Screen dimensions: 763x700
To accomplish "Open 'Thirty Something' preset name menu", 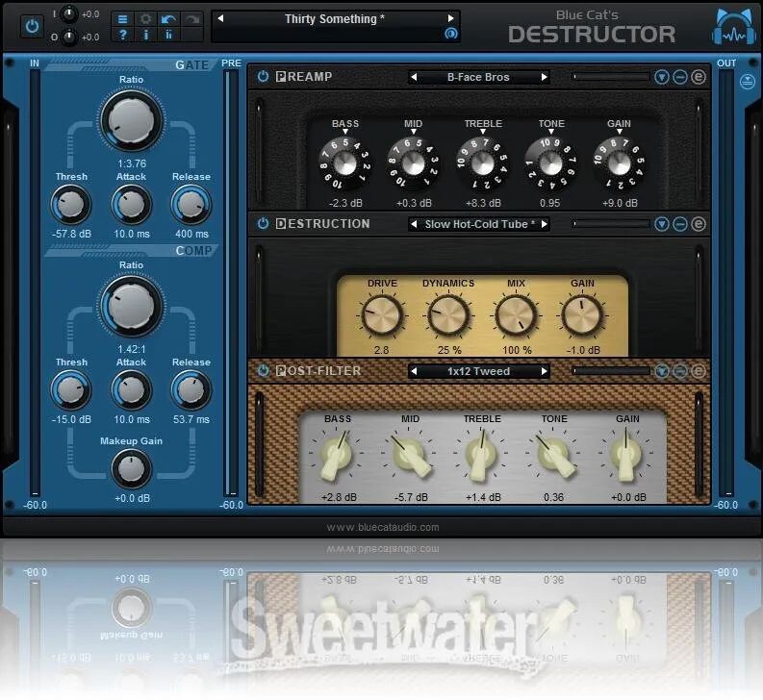I will (335, 19).
